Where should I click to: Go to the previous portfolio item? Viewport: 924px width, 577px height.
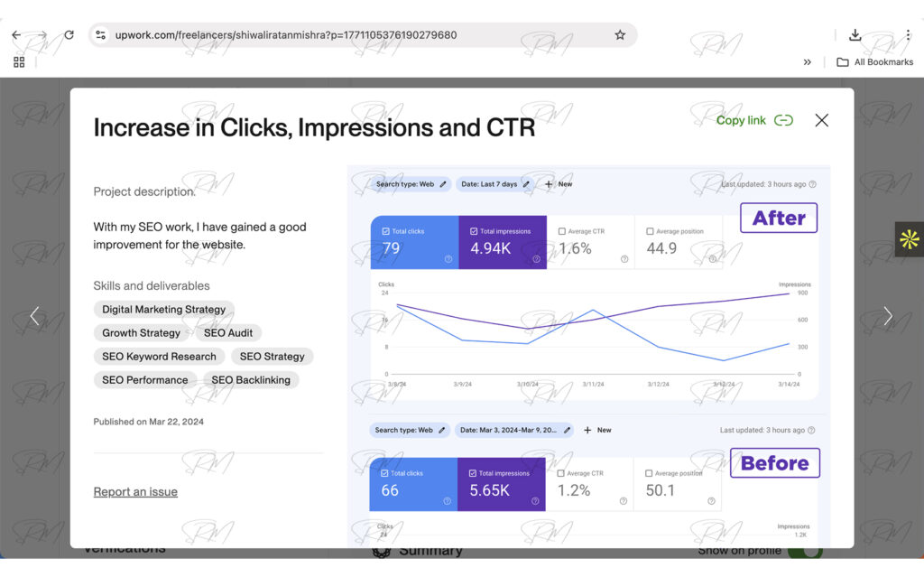35,316
